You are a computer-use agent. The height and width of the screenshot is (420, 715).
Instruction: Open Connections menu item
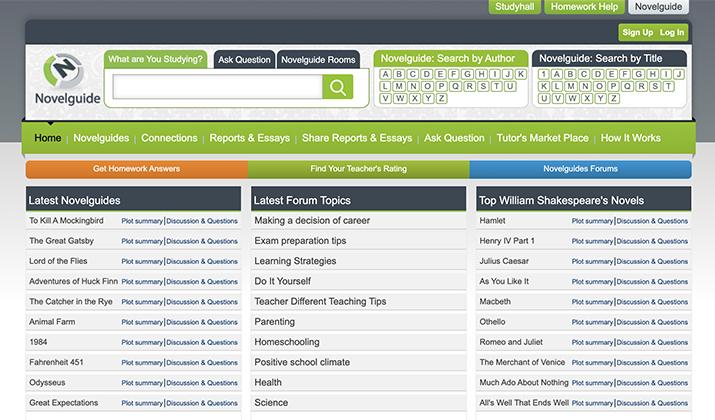(x=169, y=138)
